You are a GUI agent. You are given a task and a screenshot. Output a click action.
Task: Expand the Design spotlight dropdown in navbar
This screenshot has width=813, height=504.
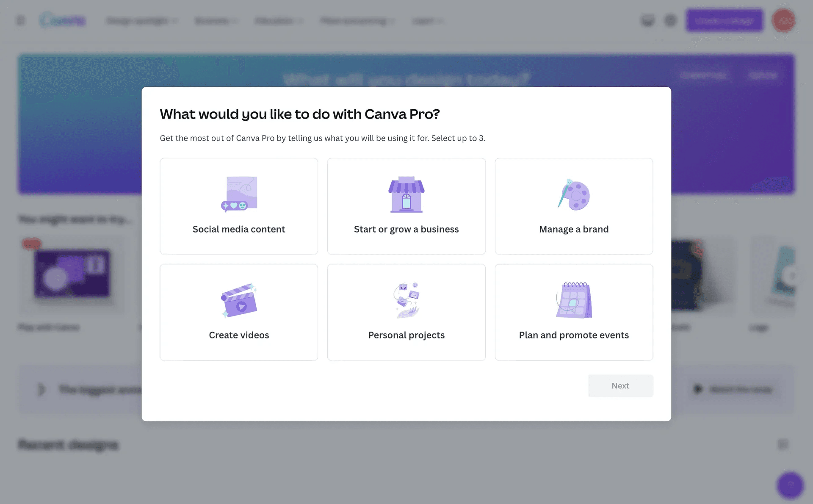click(142, 21)
